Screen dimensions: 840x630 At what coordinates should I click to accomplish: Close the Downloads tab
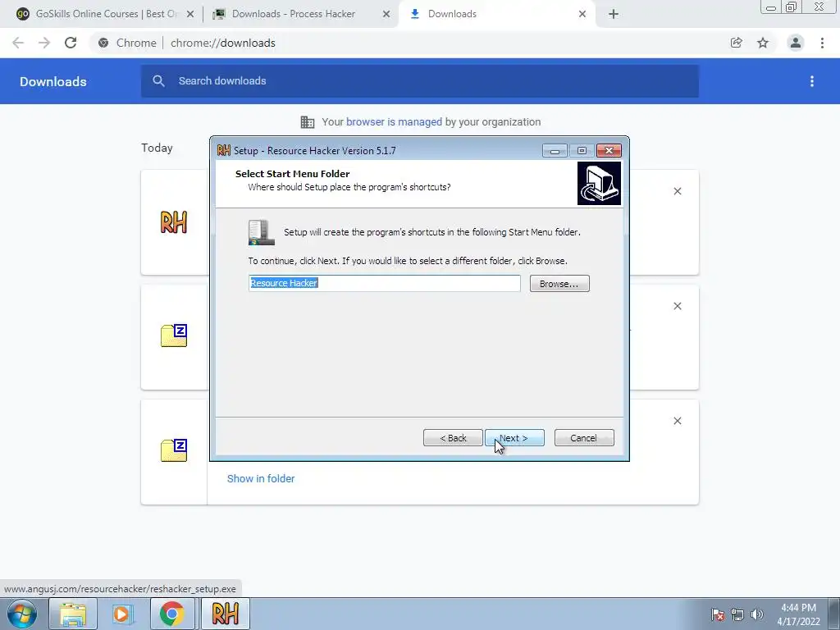point(582,14)
